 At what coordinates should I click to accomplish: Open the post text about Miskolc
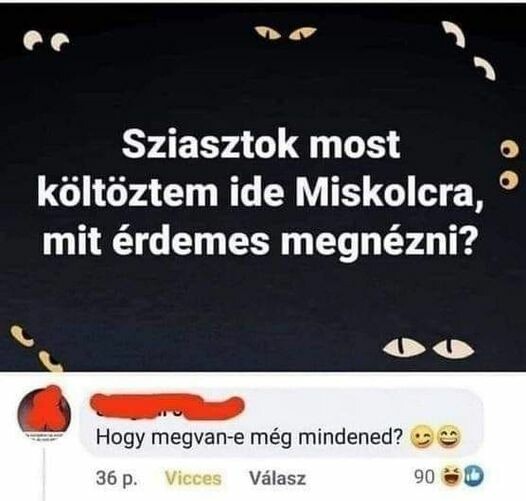[259, 192]
